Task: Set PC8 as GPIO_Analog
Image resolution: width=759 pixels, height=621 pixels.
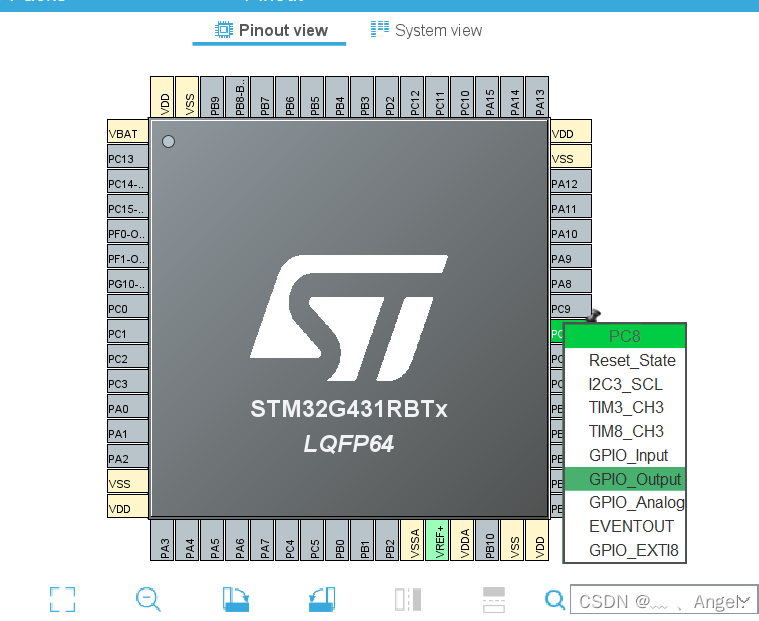Action: [625, 502]
